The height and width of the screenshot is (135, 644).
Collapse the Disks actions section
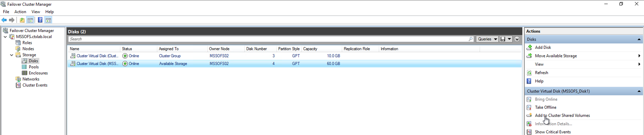tap(639, 39)
